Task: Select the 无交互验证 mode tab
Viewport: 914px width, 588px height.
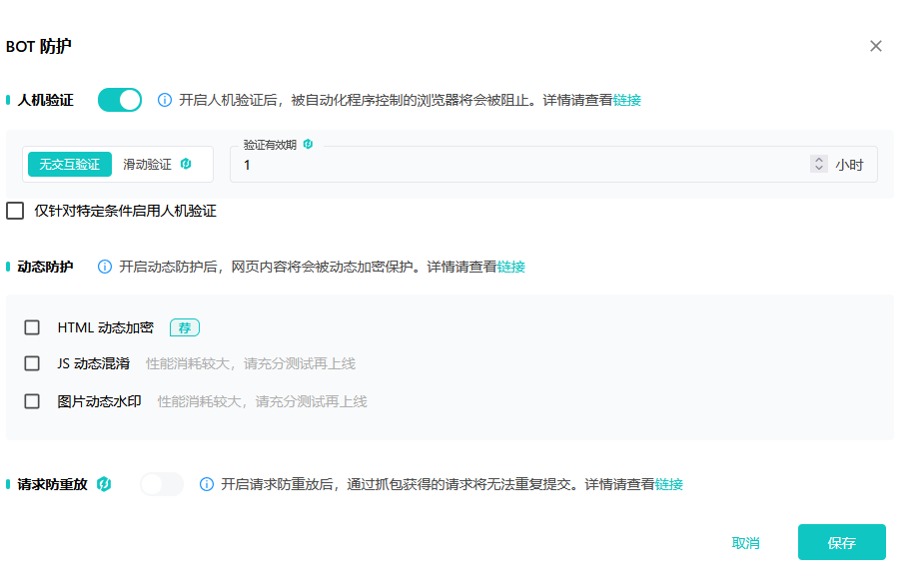Action: (x=70, y=165)
